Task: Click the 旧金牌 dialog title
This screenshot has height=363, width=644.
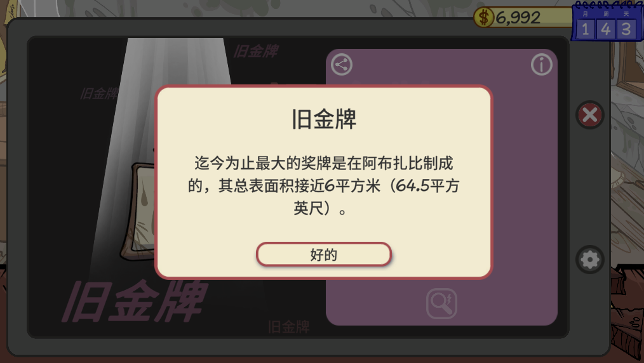Action: [x=324, y=119]
